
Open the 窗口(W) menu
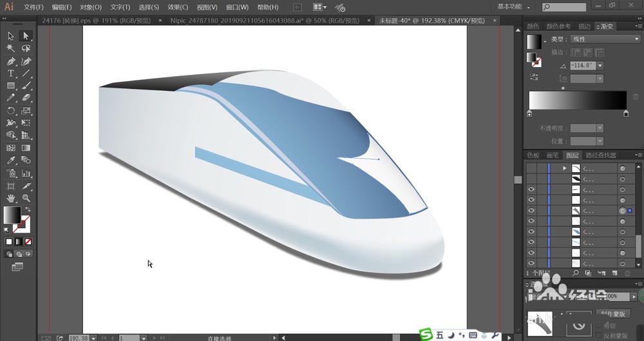click(238, 7)
